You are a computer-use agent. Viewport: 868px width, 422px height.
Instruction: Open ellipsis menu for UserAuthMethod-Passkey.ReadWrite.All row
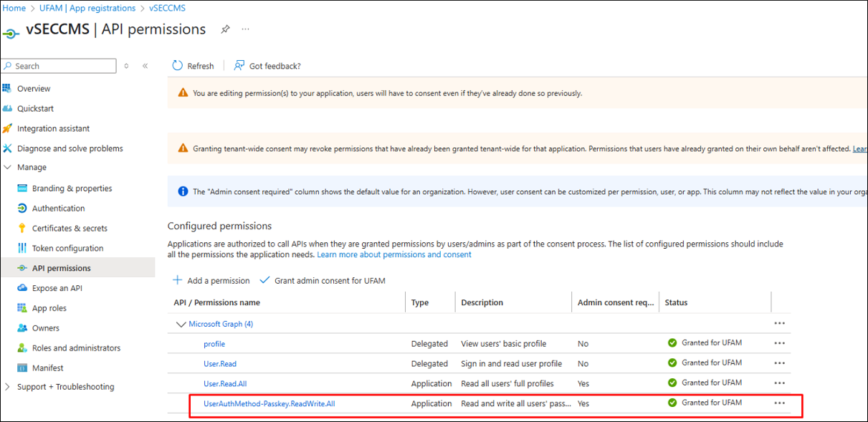tap(780, 403)
